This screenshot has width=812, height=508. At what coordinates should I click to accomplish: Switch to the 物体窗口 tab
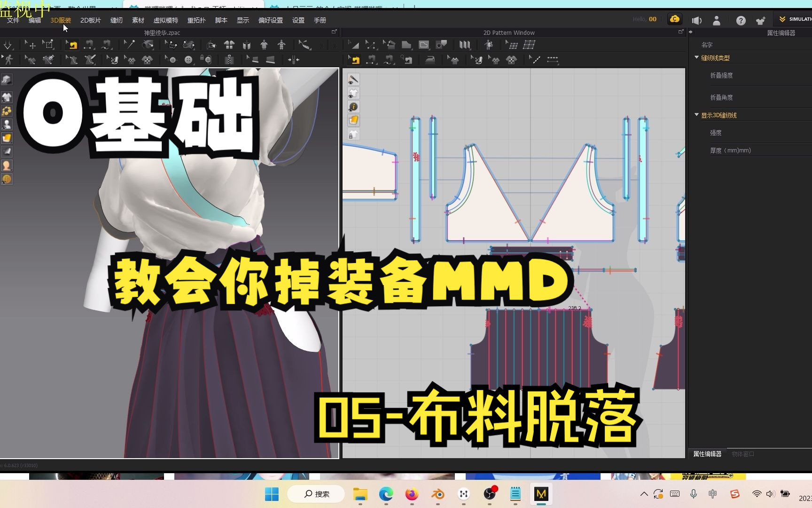click(x=743, y=454)
